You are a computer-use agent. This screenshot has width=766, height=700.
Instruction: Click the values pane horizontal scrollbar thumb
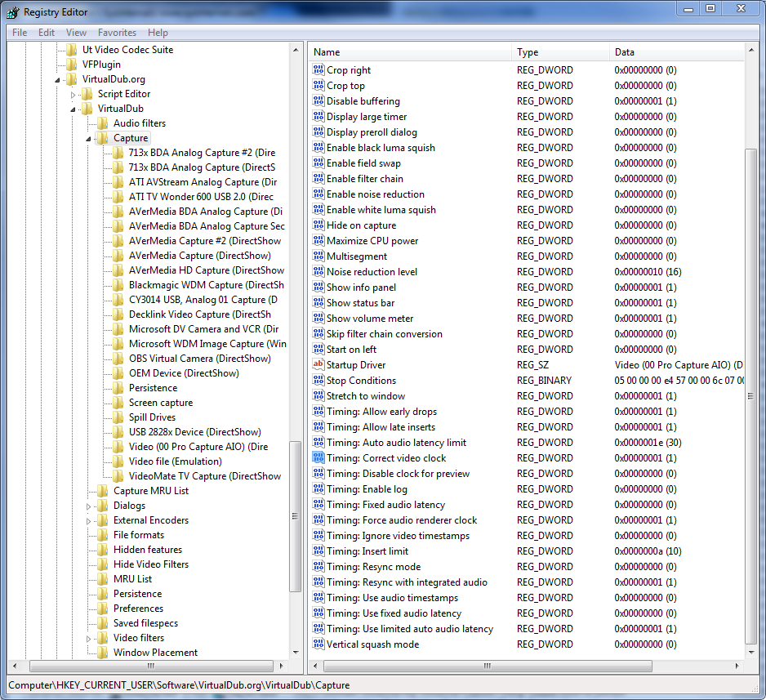[x=488, y=666]
